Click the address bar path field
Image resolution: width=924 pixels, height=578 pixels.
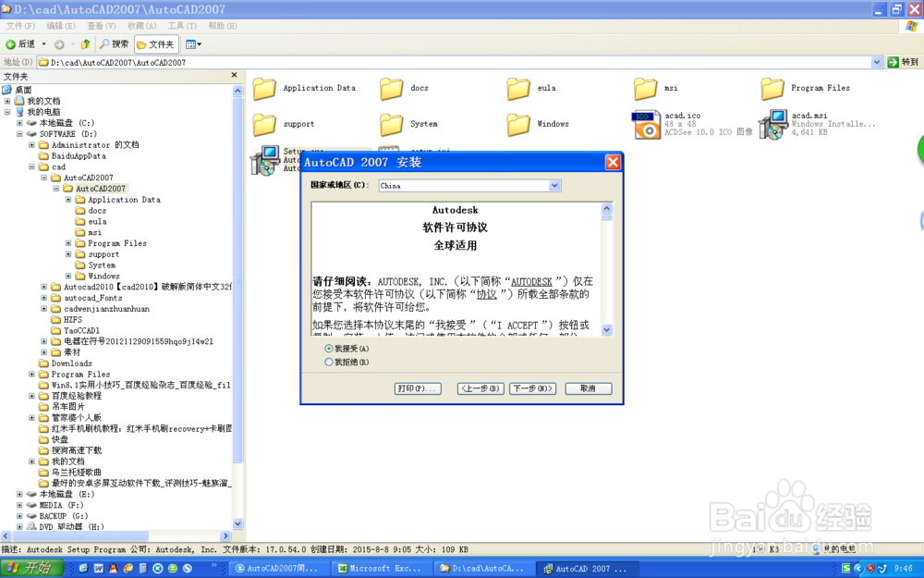tap(454, 62)
